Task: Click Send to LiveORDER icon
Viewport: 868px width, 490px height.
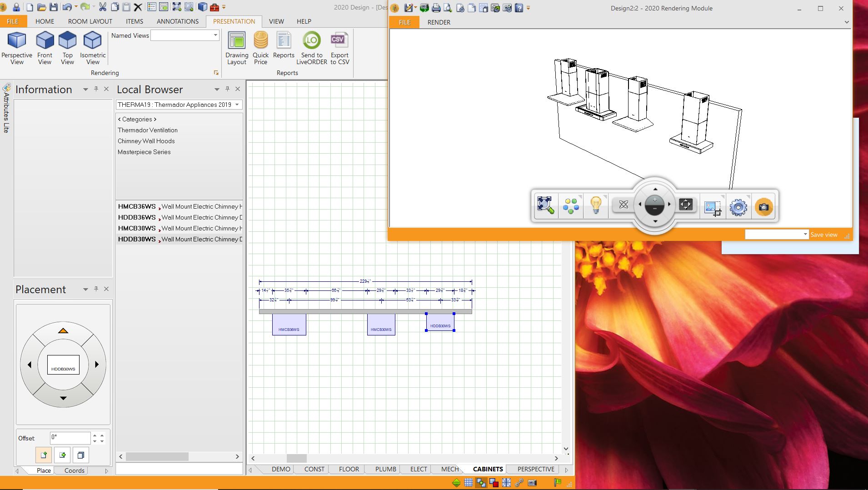Action: point(312,41)
